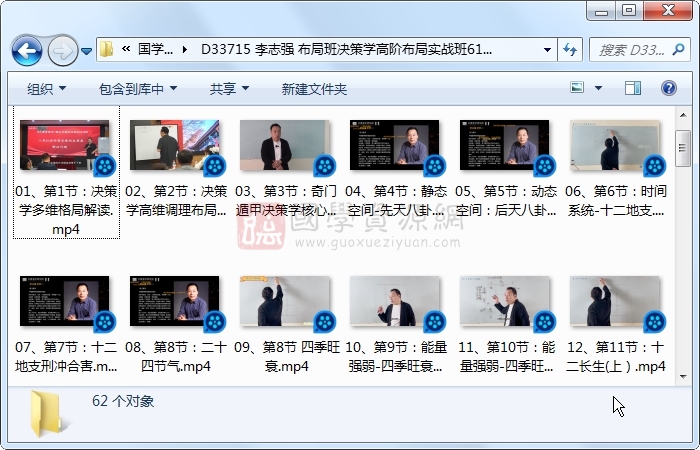Viewport: 700px width, 450px height.
Task: Click the scrollbar down arrow
Action: click(683, 376)
